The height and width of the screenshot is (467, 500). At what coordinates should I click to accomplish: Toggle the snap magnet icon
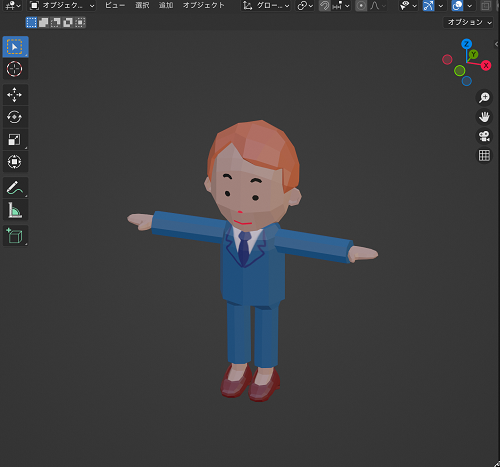pyautogui.click(x=325, y=6)
